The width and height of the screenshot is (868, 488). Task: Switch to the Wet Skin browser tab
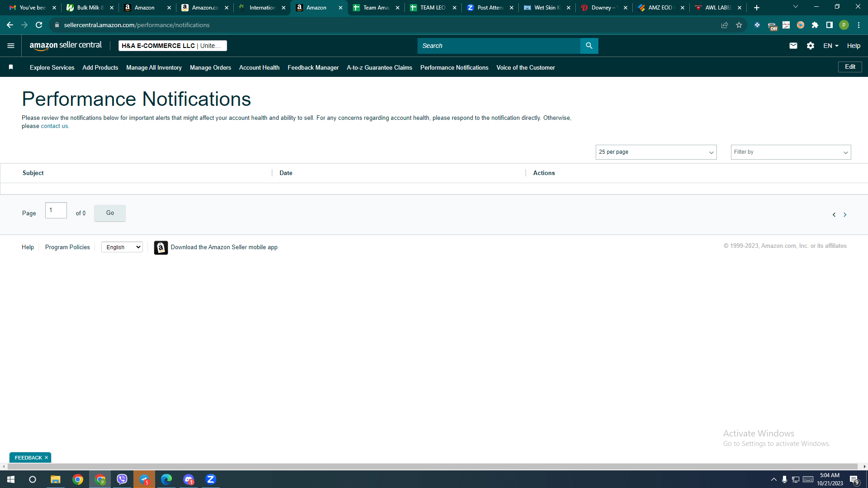(x=547, y=8)
